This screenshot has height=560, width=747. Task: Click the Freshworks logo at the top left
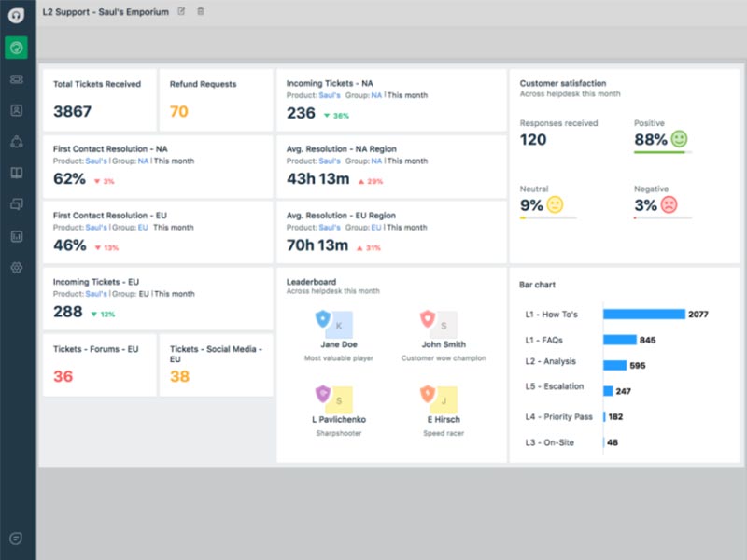pyautogui.click(x=16, y=12)
